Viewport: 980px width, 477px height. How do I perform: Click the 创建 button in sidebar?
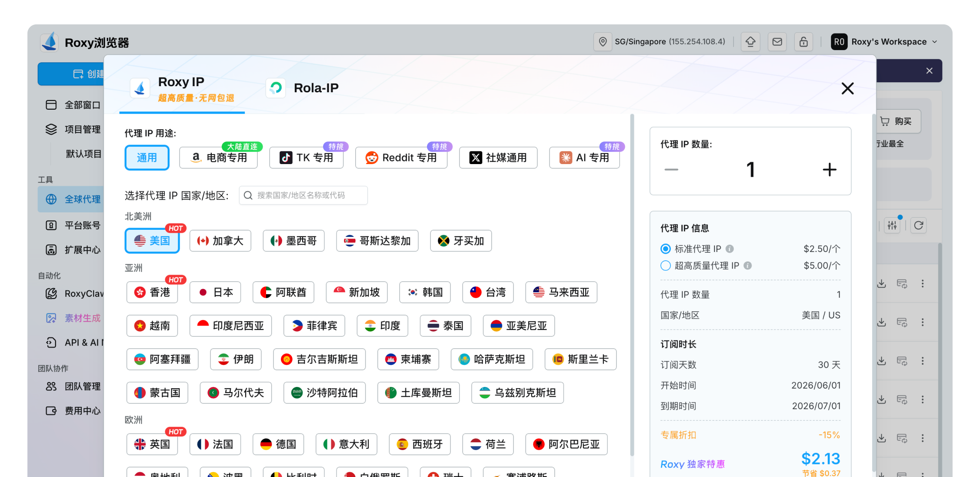point(71,74)
